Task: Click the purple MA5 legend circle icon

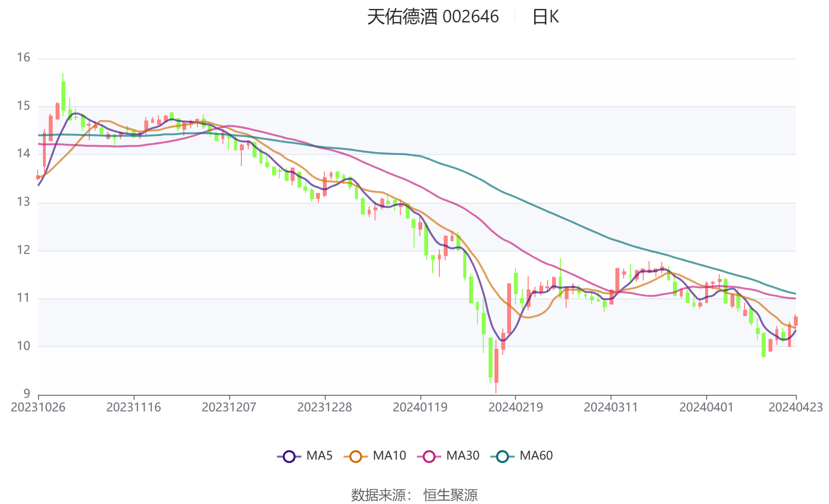Action: tap(289, 456)
